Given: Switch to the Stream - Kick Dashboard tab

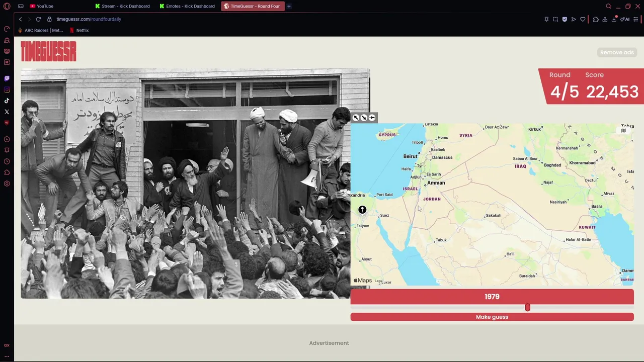Looking at the screenshot, I should [123, 6].
